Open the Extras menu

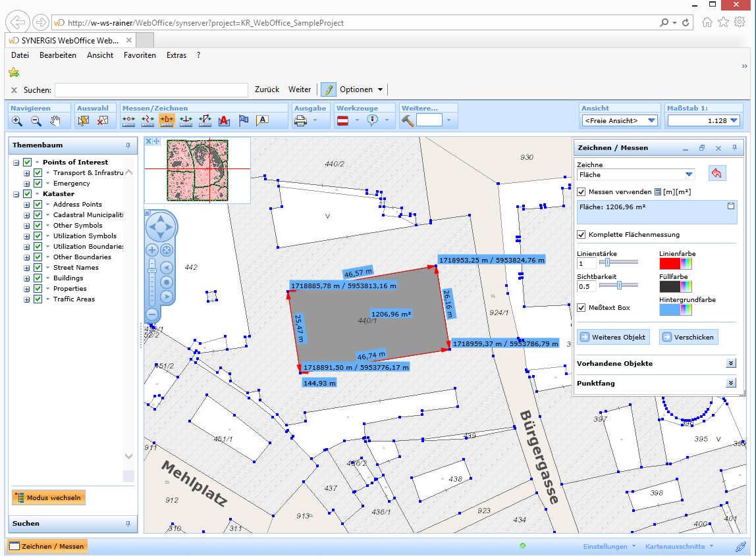176,55
